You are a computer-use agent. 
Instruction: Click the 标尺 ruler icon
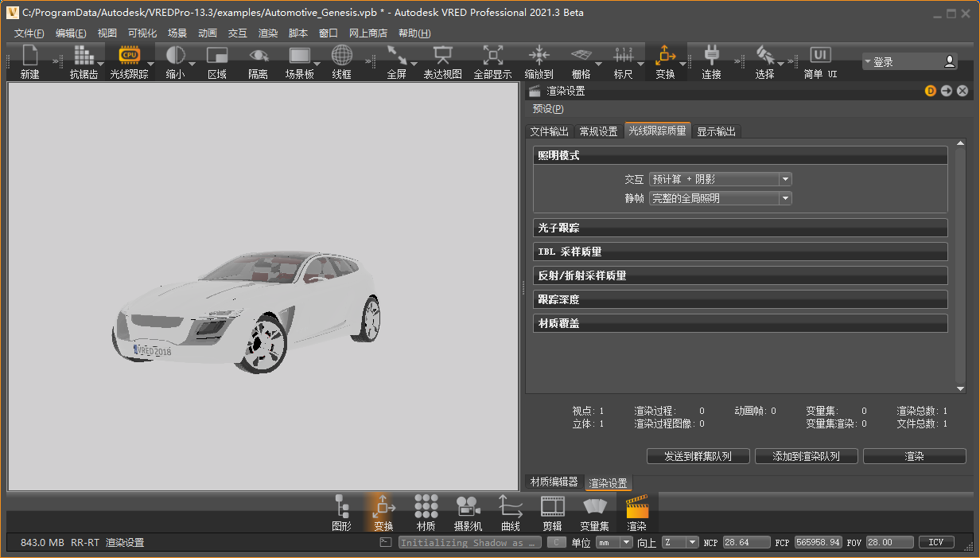[623, 55]
